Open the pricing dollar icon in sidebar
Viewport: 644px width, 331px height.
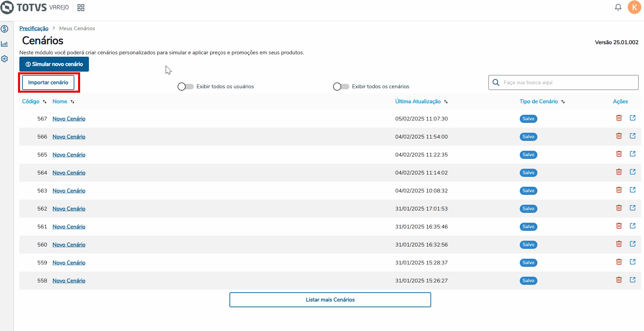pos(5,29)
